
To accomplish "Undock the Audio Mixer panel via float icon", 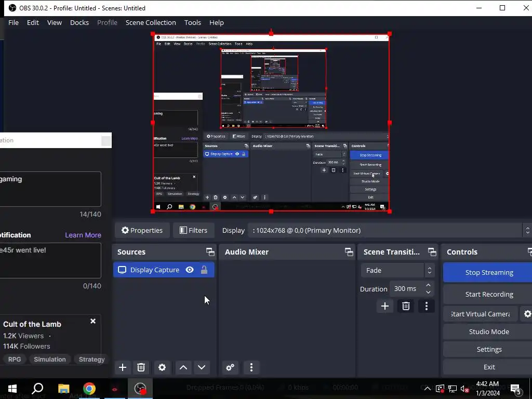I will 349,252.
